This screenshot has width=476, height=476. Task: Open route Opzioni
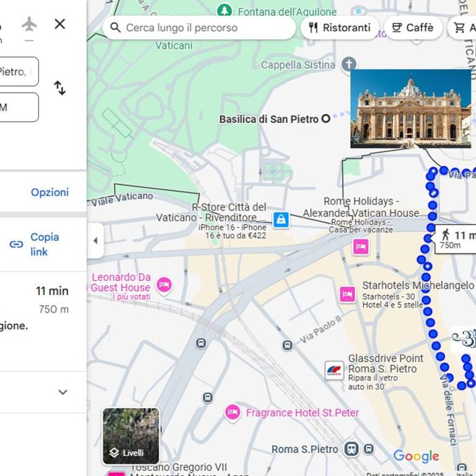pos(50,192)
